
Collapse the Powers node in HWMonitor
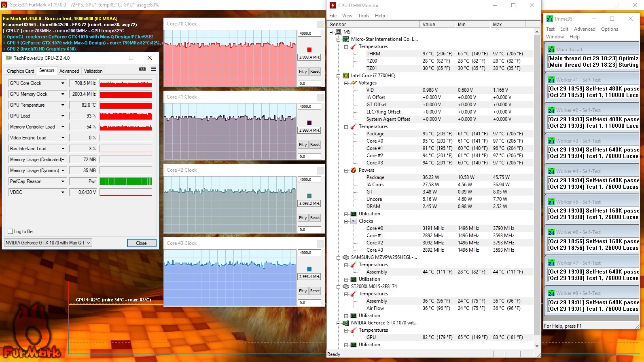(x=346, y=170)
